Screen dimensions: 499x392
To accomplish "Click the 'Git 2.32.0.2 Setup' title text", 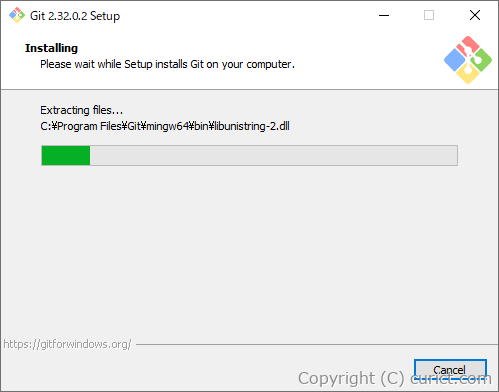I will click(x=75, y=16).
